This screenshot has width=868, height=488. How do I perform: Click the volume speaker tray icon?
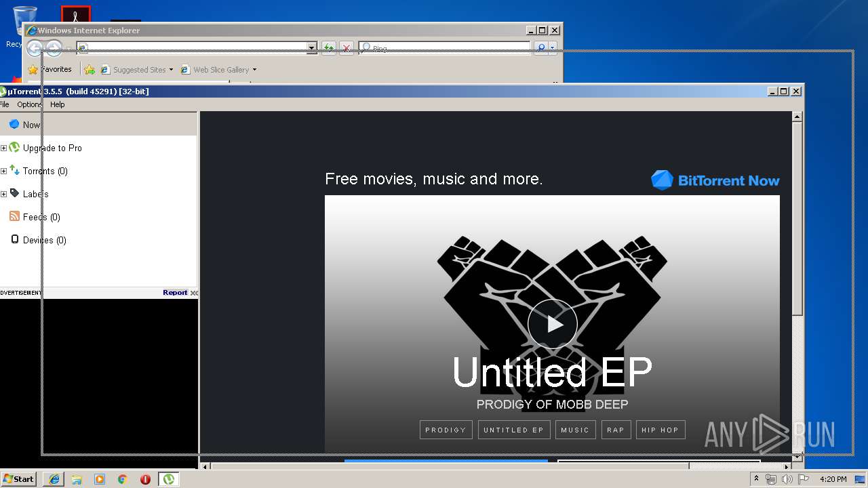pos(787,479)
